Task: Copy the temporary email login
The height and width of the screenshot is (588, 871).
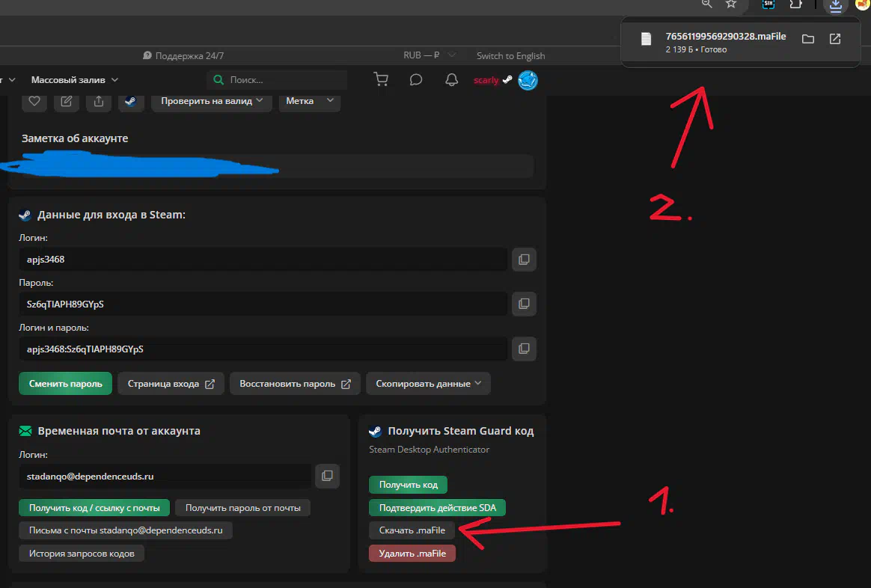Action: (x=327, y=476)
